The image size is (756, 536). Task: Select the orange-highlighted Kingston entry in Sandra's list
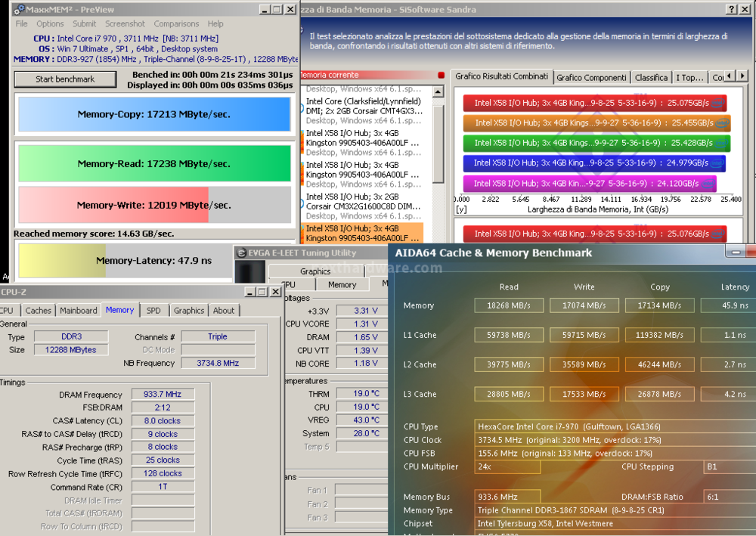363,234
